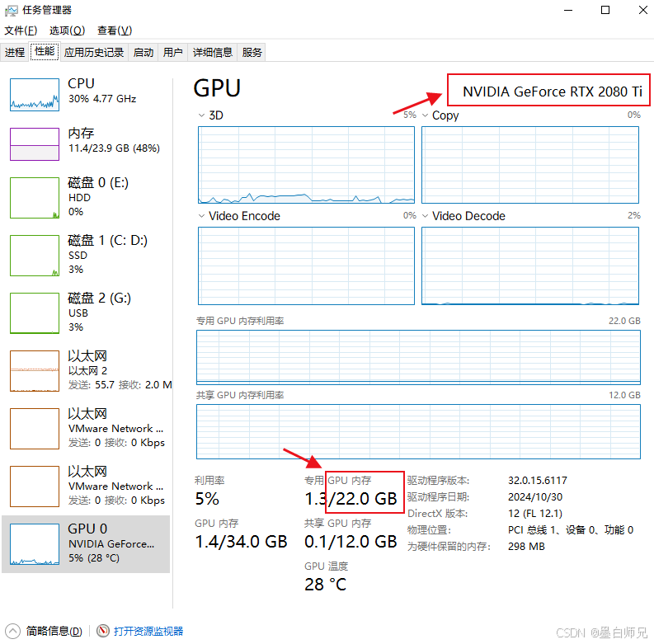This screenshot has width=654, height=644.
Task: Click the Copy engine usage graph
Action: pyautogui.click(x=530, y=165)
